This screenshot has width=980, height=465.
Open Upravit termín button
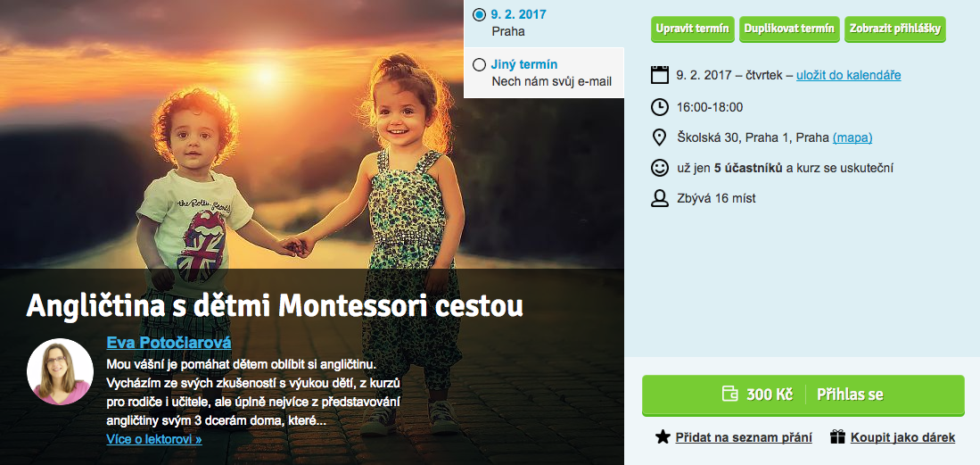(693, 29)
